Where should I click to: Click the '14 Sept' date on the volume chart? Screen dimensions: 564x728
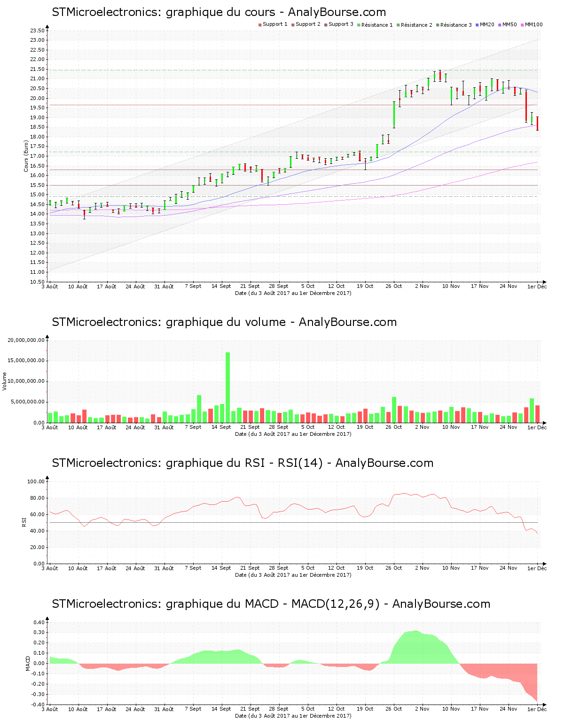click(221, 427)
